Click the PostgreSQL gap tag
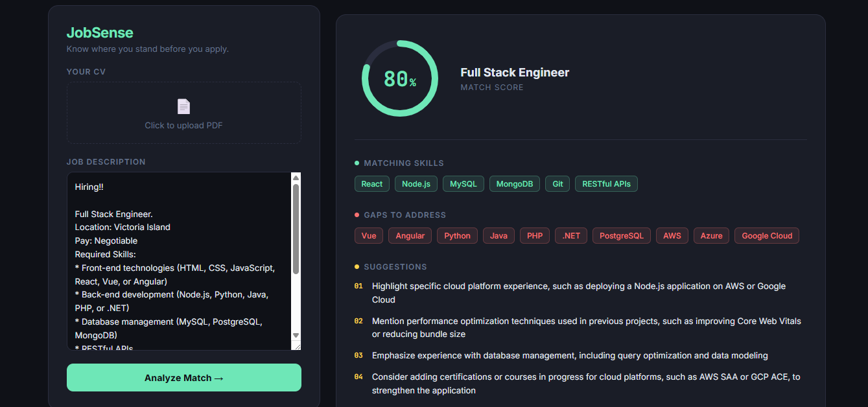Image resolution: width=868 pixels, height=407 pixels. pyautogui.click(x=622, y=236)
